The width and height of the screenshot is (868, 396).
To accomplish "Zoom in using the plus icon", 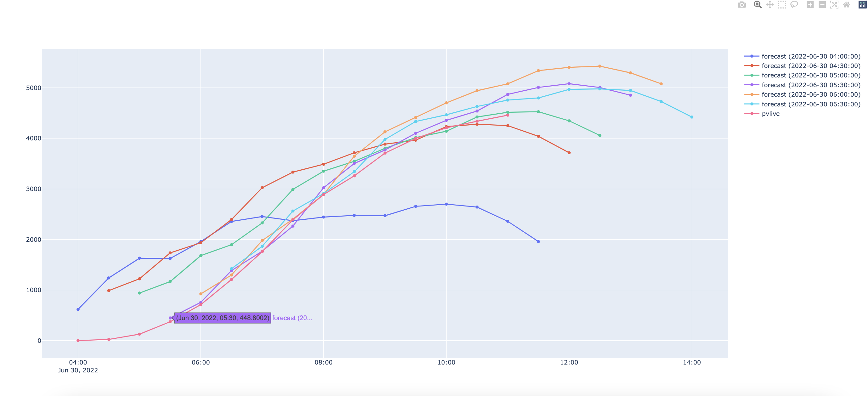I will tap(810, 4).
